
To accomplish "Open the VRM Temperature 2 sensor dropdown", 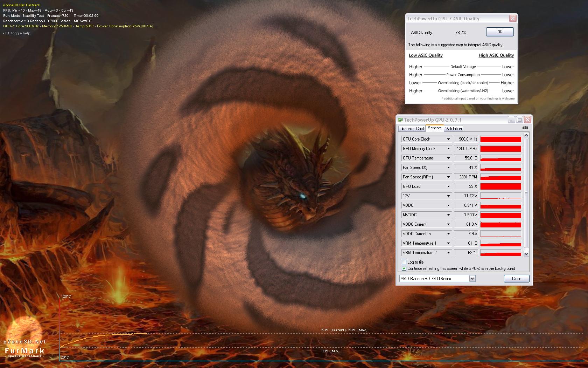I will (x=448, y=253).
